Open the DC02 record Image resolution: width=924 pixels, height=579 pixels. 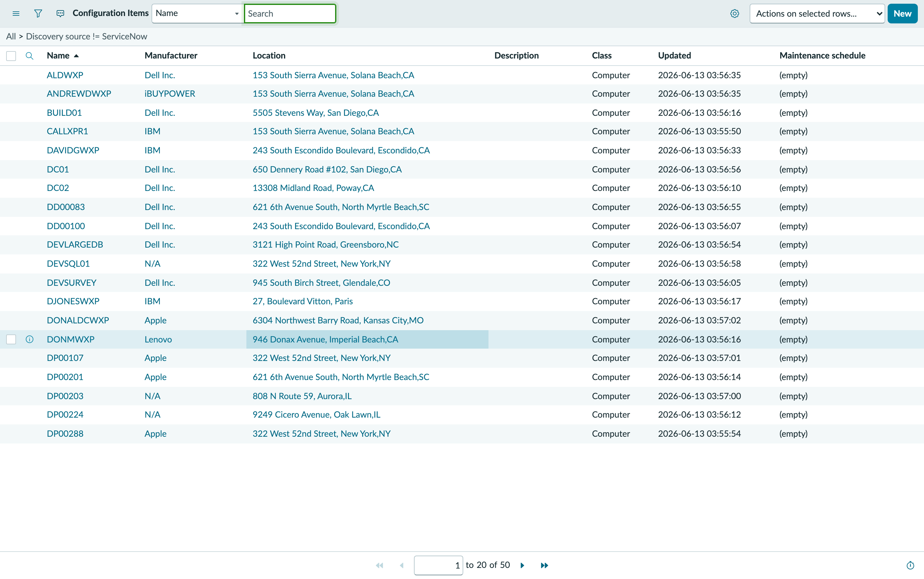[58, 188]
